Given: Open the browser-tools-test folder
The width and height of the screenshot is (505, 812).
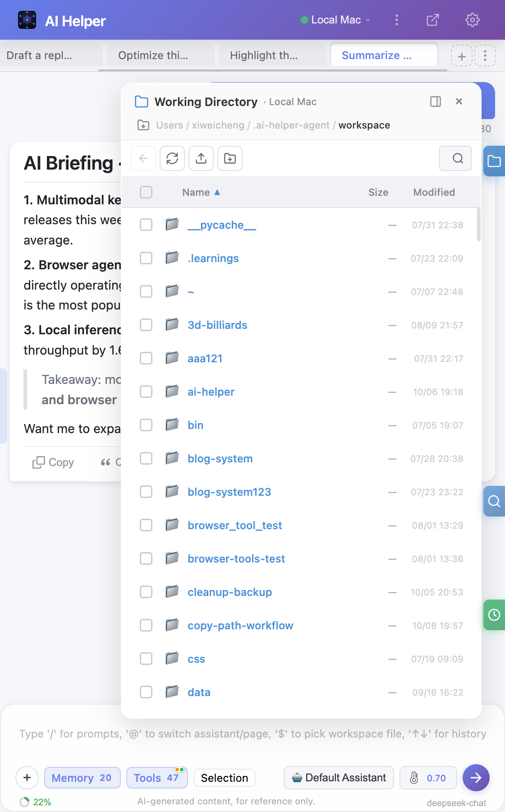Looking at the screenshot, I should [x=236, y=558].
